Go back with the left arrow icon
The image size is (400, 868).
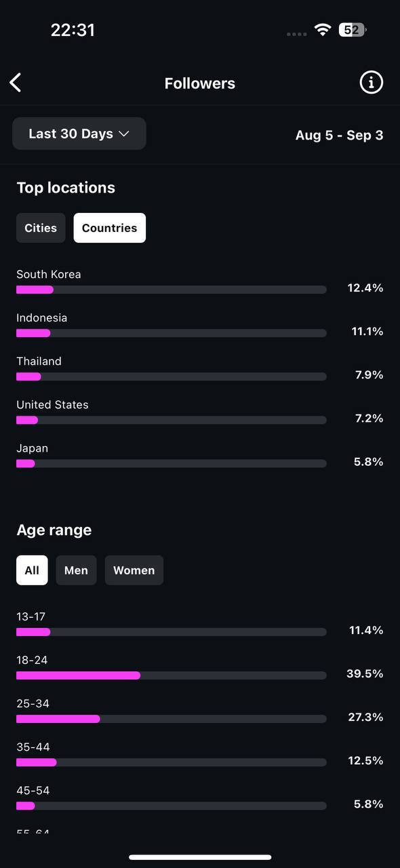(16, 83)
